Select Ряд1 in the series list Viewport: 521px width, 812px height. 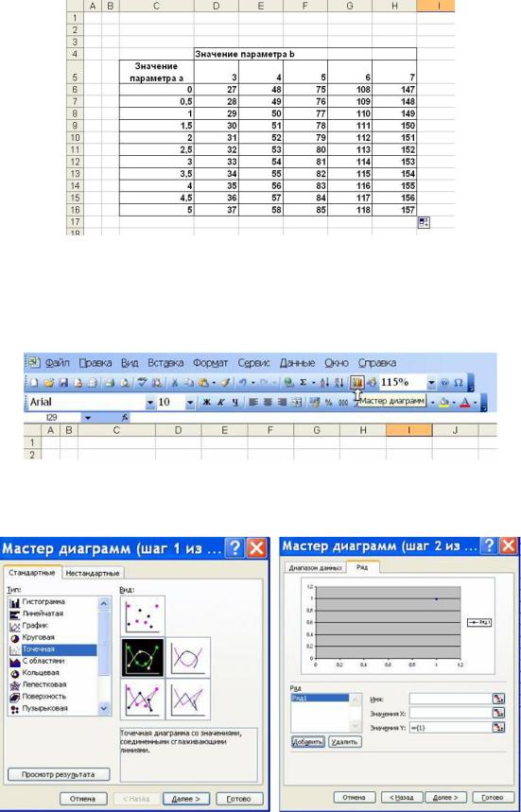(x=320, y=698)
